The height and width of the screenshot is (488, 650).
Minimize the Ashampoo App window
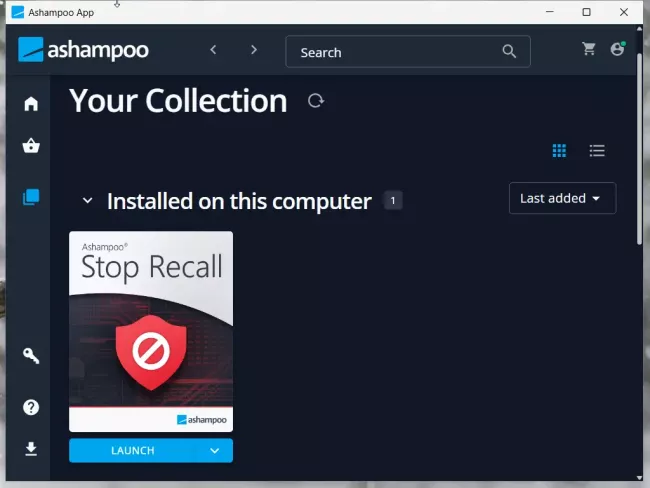point(550,12)
